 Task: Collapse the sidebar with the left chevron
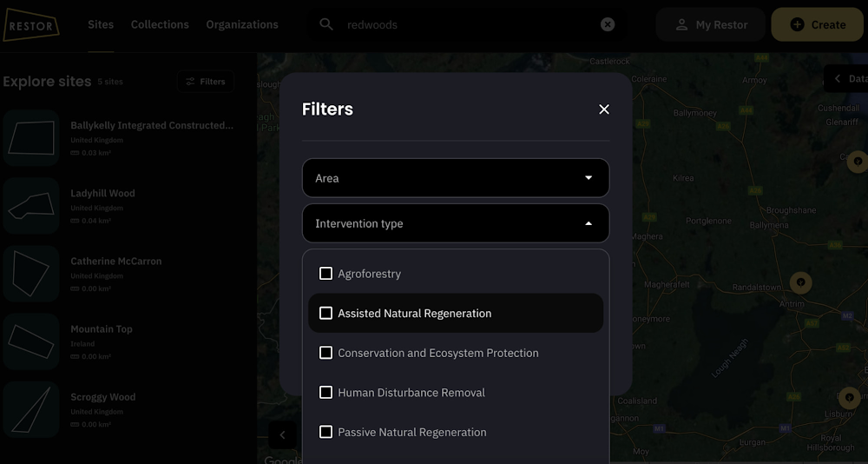pos(282,435)
